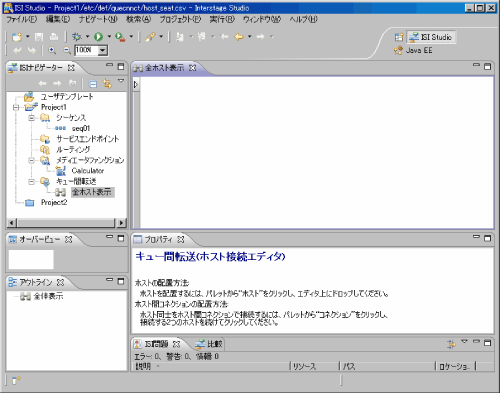This screenshot has height=393, width=500.
Task: Expand the palette arrow in editor
Action: click(x=136, y=84)
